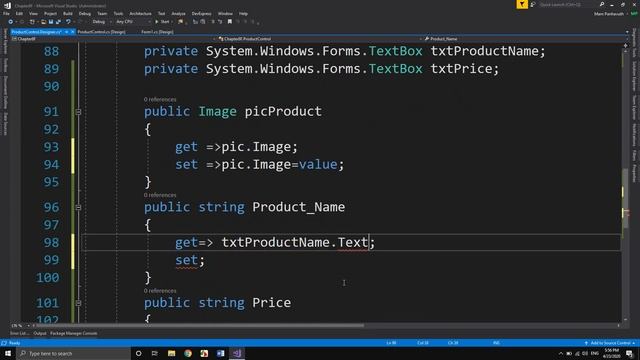The height and width of the screenshot is (360, 640).
Task: Open Microsoft Word from the taskbar
Action: (x=220, y=353)
